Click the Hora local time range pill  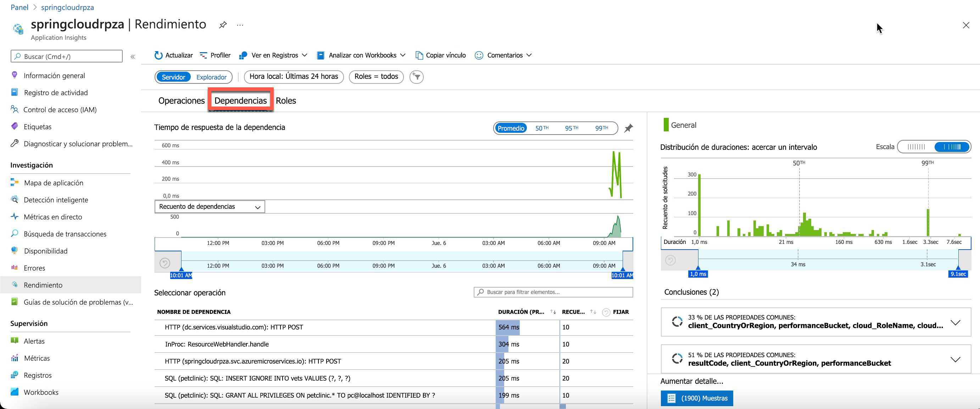coord(294,77)
